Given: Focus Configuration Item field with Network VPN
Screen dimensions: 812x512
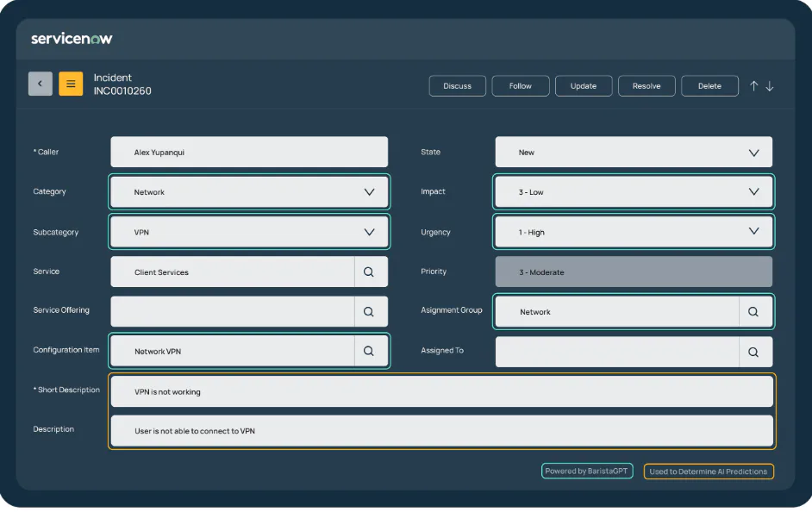Looking at the screenshot, I should tap(233, 351).
